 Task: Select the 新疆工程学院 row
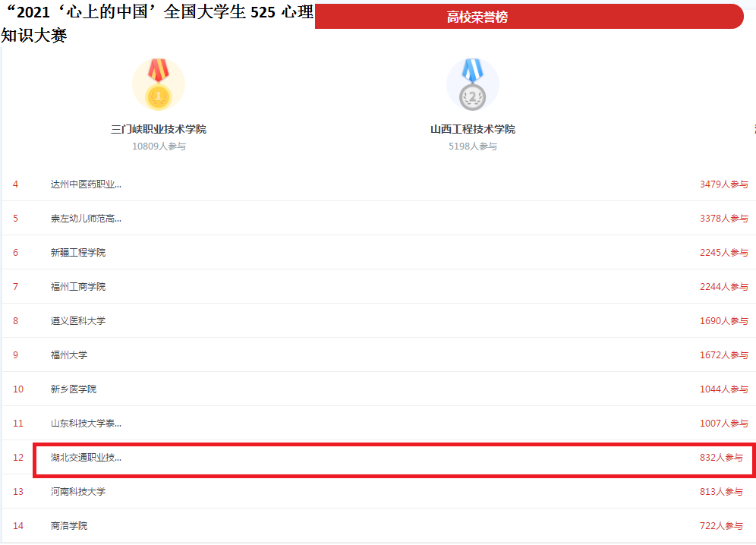pos(379,253)
